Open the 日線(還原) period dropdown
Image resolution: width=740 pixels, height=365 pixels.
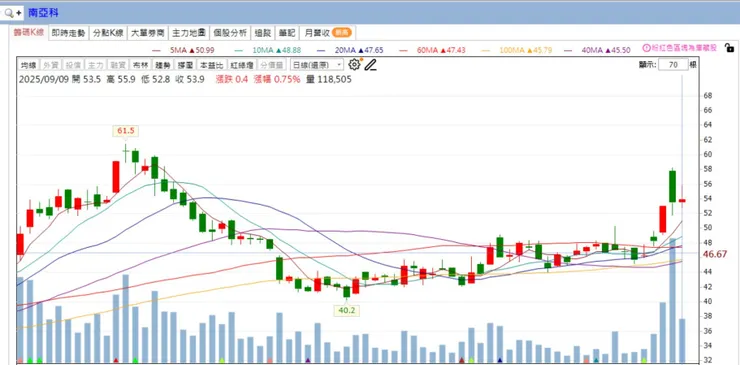[317, 65]
